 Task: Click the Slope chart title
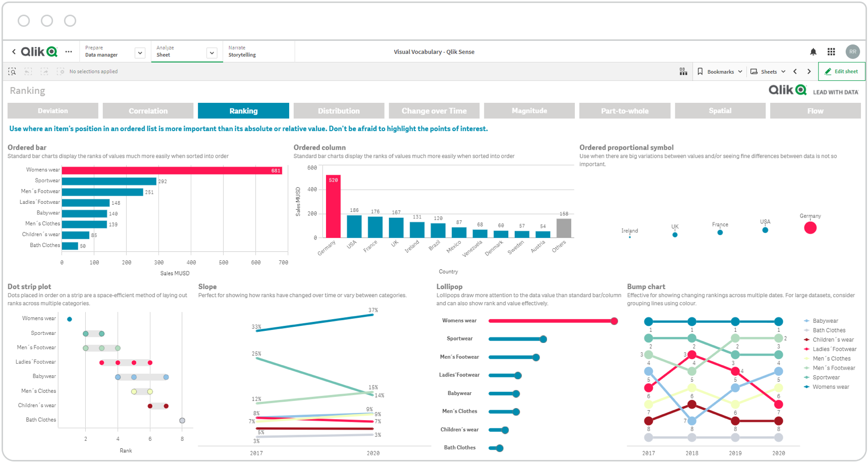(x=207, y=286)
